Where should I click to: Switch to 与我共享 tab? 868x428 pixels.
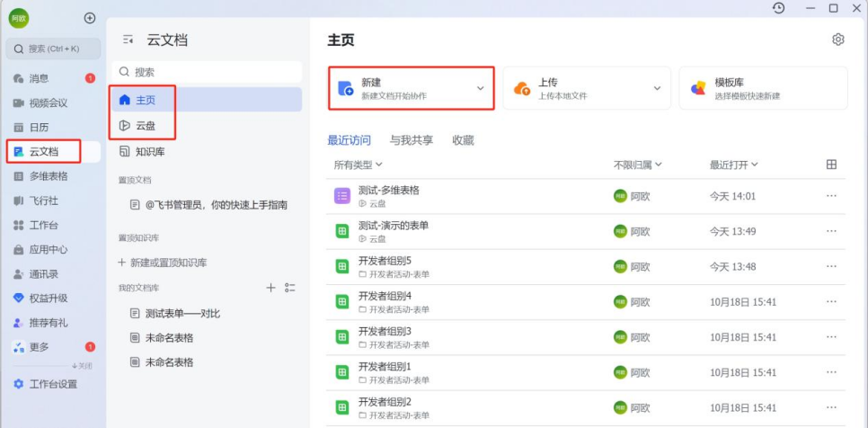[411, 140]
